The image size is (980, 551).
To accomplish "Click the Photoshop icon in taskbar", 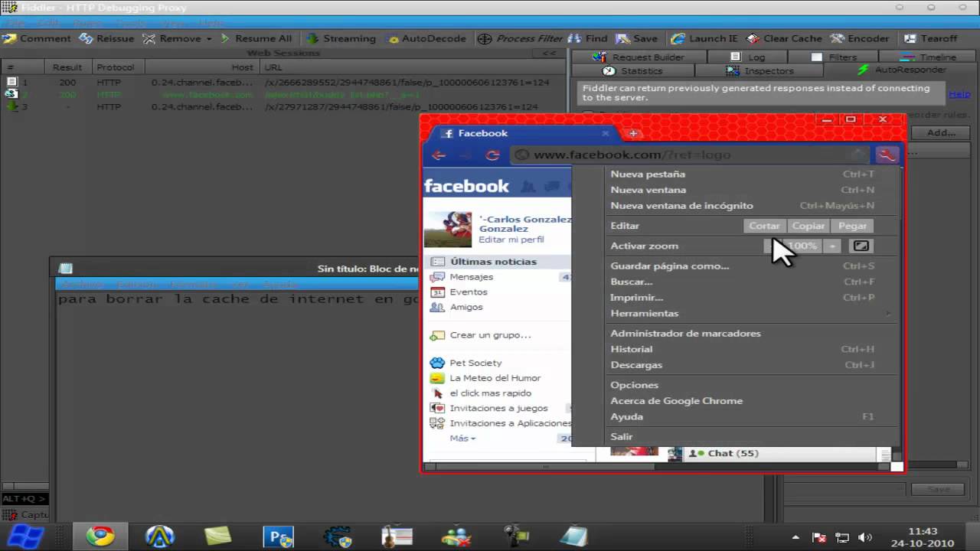I will [278, 536].
